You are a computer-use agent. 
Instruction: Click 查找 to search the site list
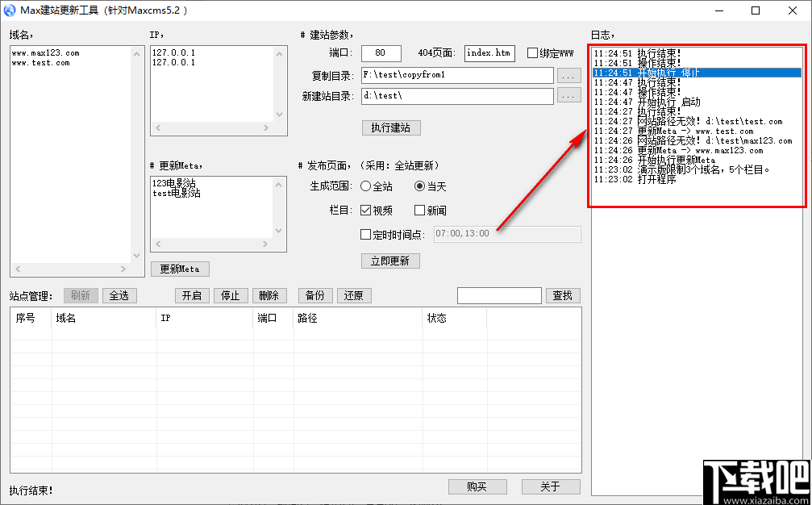pos(562,295)
